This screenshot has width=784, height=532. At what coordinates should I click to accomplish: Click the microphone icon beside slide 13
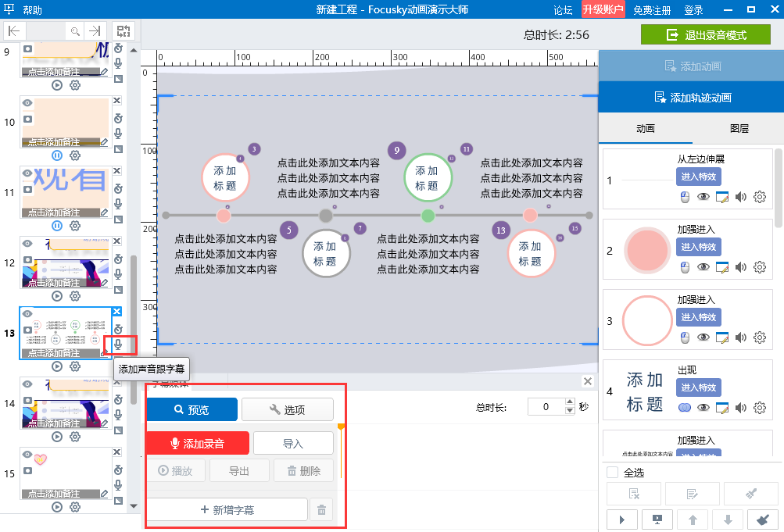click(118, 345)
